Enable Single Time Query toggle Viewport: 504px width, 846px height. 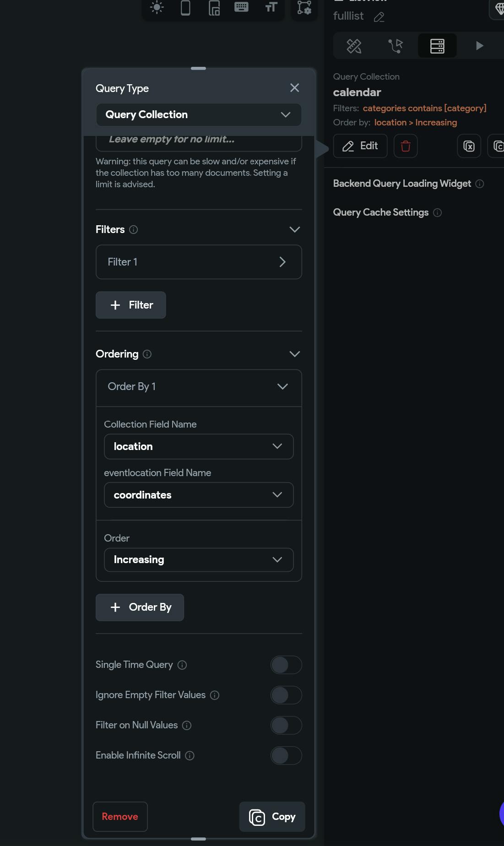click(x=286, y=665)
